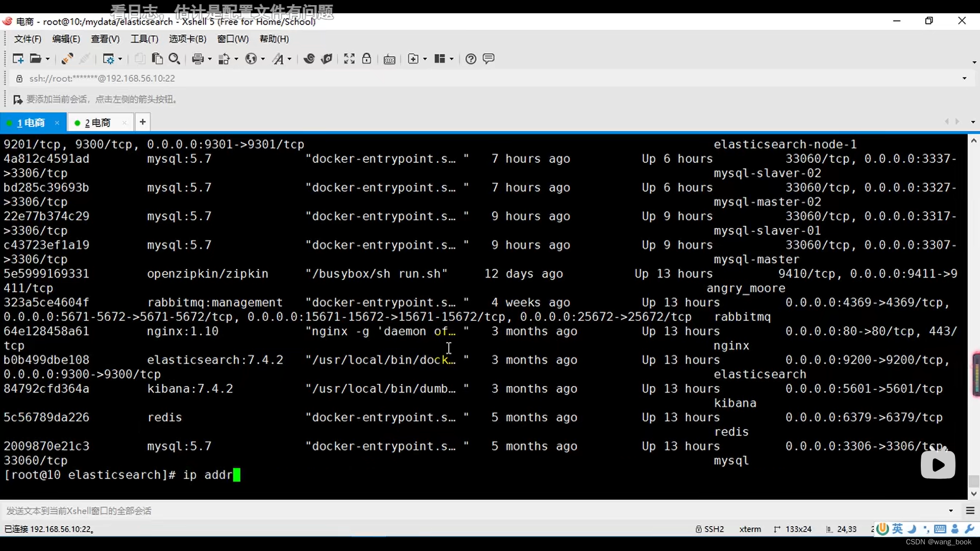The height and width of the screenshot is (551, 980).
Task: Expand the Properties dropdown arrow
Action: 120,59
